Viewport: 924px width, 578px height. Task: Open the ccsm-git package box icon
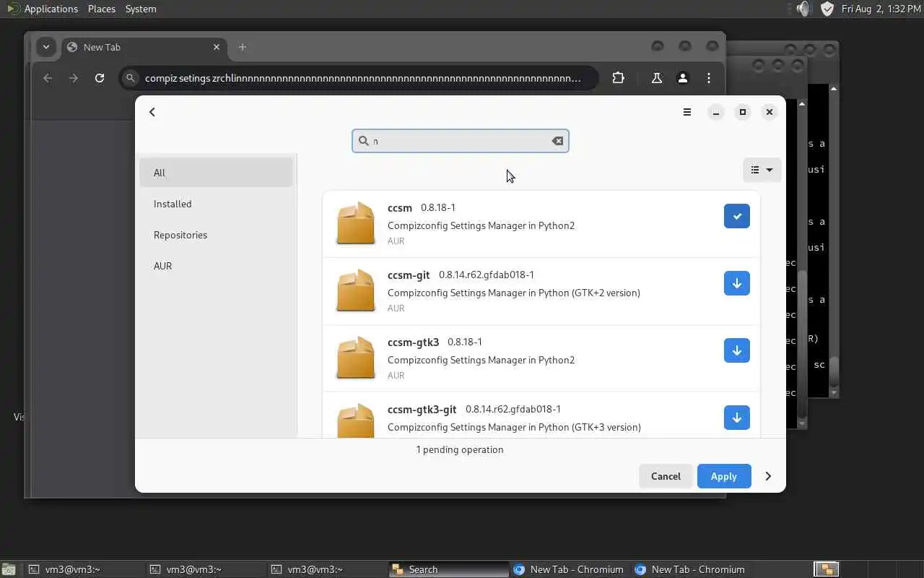pos(356,290)
